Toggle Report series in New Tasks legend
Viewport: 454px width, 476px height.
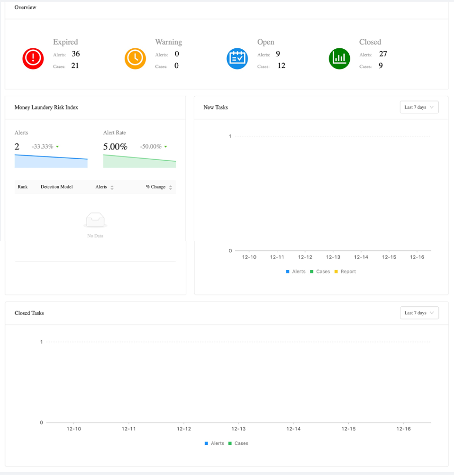pyautogui.click(x=345, y=272)
